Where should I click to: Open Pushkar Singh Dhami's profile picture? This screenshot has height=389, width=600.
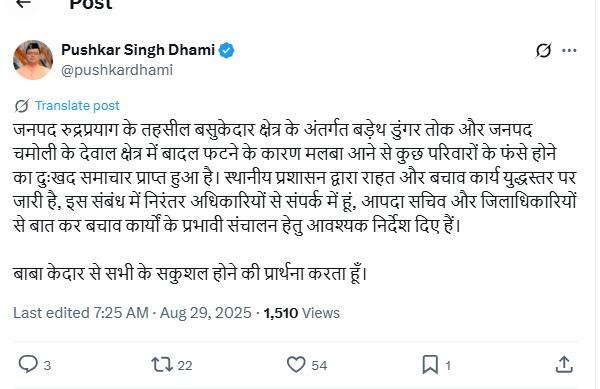[x=33, y=60]
